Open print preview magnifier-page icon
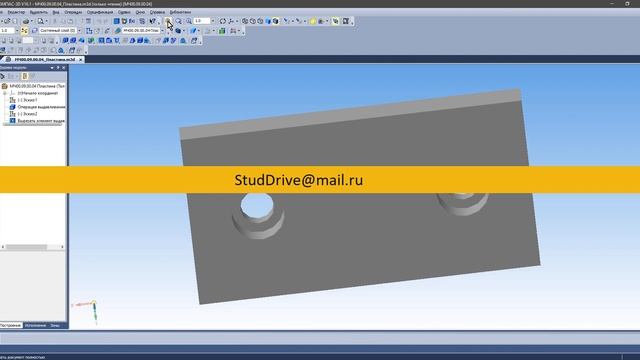 [x=40, y=21]
